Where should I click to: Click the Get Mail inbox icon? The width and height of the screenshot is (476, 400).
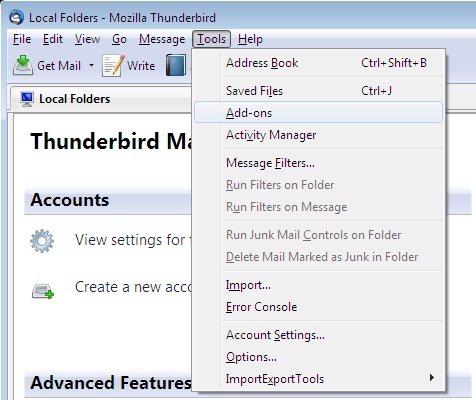(x=23, y=65)
